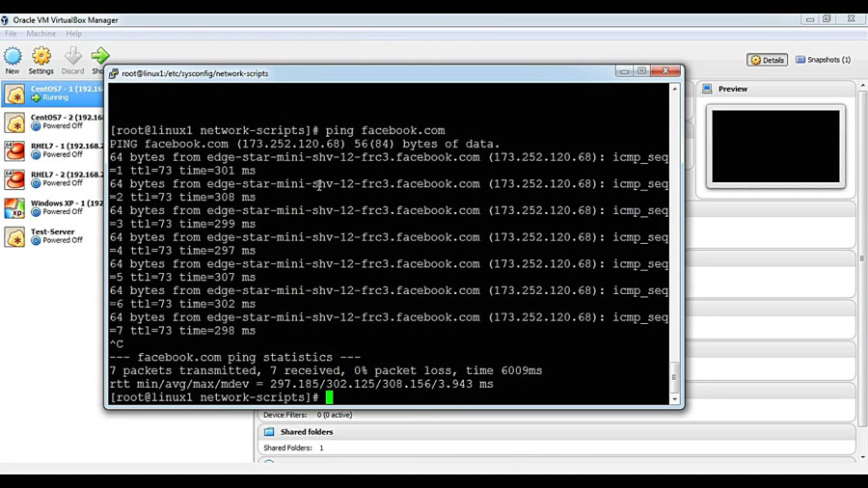868x488 pixels.
Task: Click the Preview panel header
Action: 732,89
